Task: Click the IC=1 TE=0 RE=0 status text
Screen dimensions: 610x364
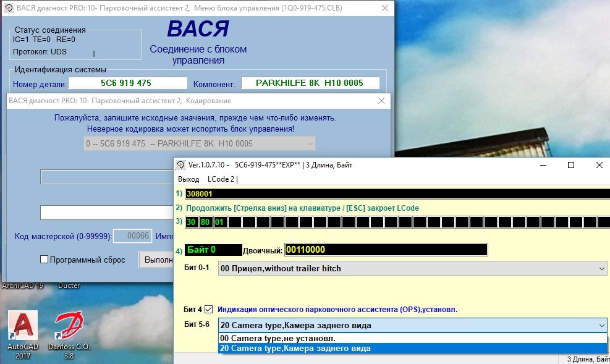Action: coord(44,40)
